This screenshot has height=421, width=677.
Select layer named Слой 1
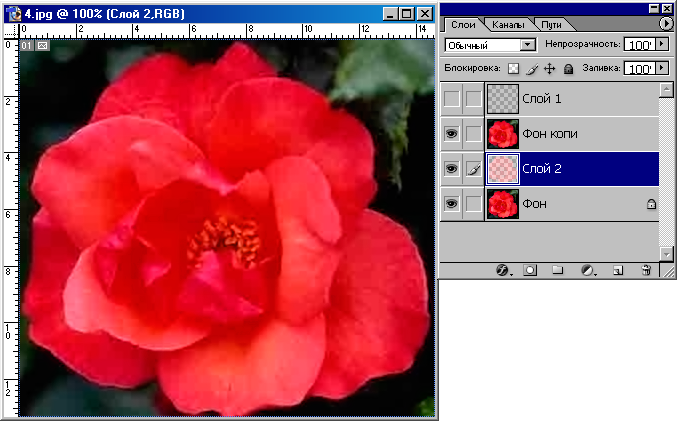point(541,99)
